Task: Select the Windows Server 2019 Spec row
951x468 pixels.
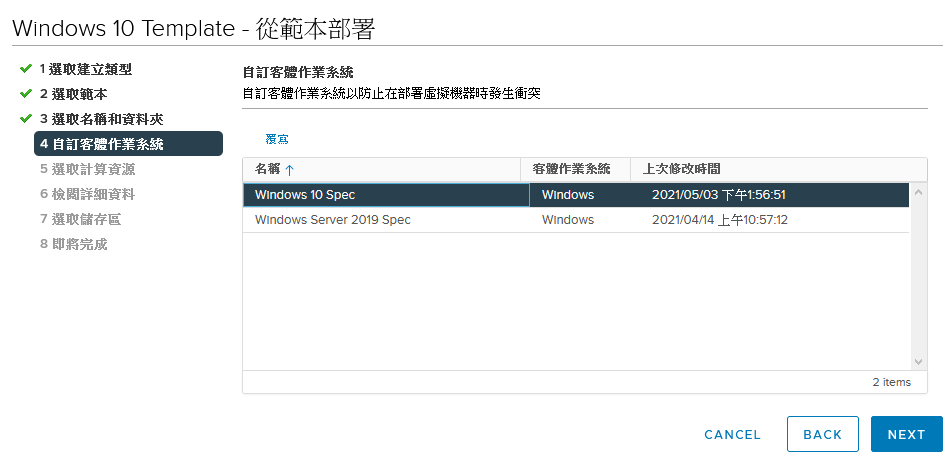Action: point(576,219)
